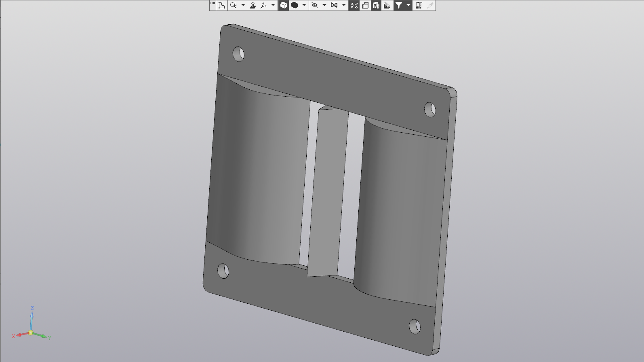Screen dimensions: 644x362
Task: Click the normal-to view arrow icon
Action: pyautogui.click(x=253, y=5)
